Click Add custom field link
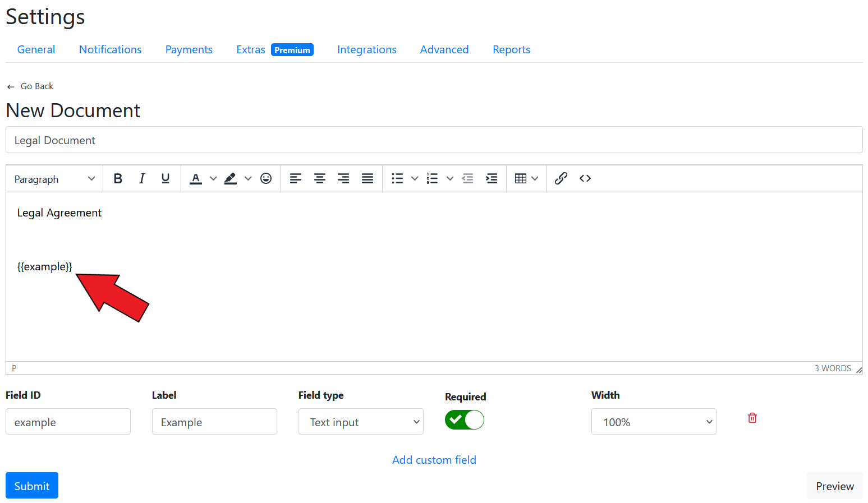Image resolution: width=868 pixels, height=503 pixels. (x=434, y=460)
